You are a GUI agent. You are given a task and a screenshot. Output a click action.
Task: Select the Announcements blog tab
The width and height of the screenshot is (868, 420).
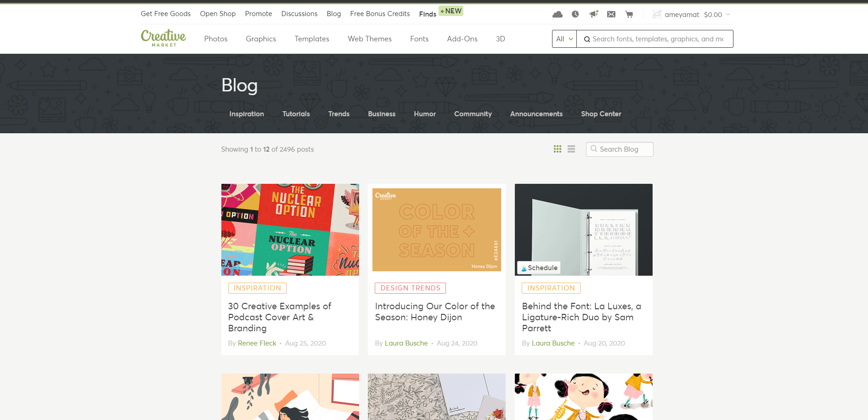536,114
